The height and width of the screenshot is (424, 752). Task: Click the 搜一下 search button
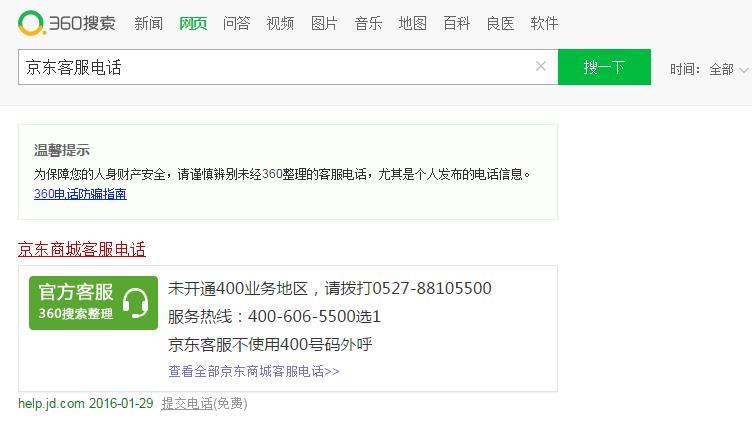[x=604, y=67]
